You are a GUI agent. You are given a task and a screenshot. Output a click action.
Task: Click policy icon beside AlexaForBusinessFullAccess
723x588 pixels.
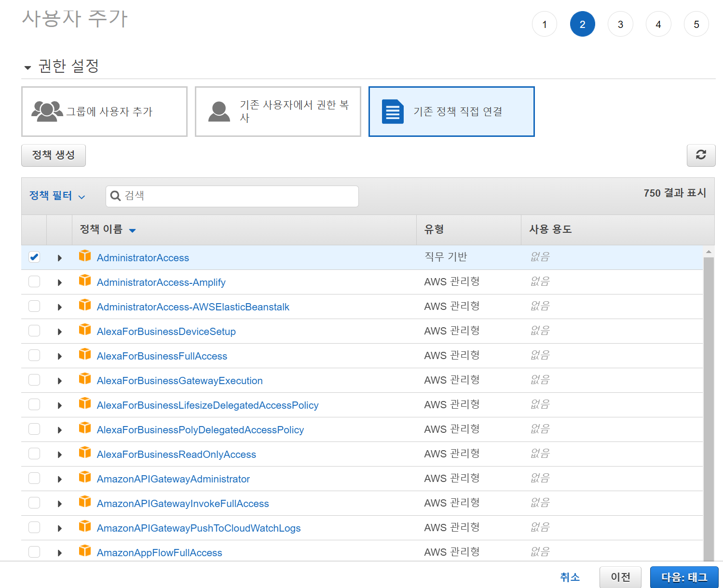[x=85, y=354]
